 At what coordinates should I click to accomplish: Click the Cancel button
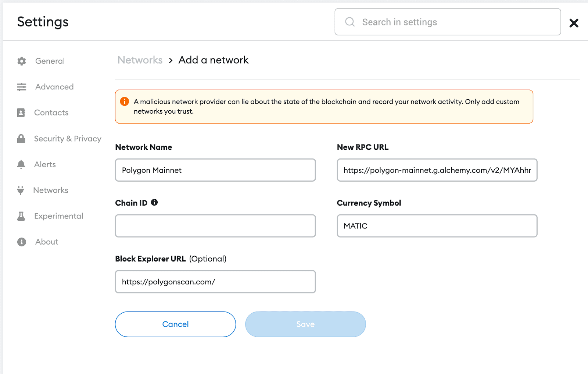(175, 324)
